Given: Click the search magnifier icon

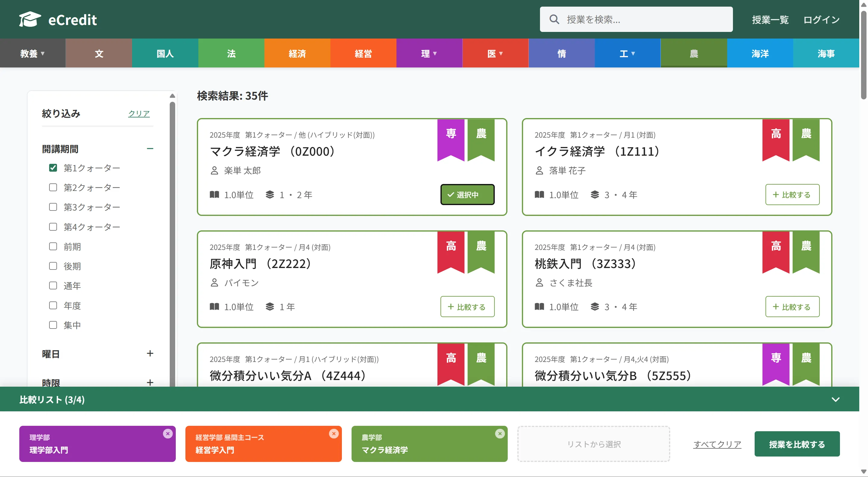Looking at the screenshot, I should click(554, 19).
